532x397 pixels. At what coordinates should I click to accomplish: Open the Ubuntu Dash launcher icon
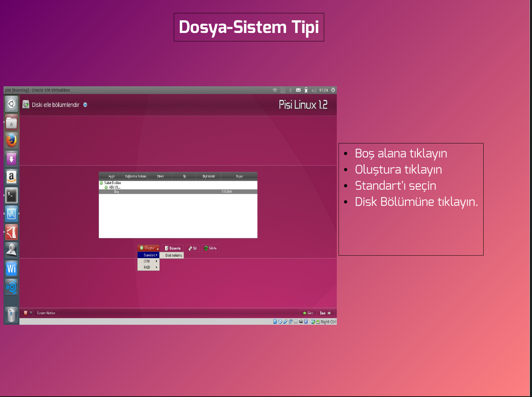(x=11, y=105)
